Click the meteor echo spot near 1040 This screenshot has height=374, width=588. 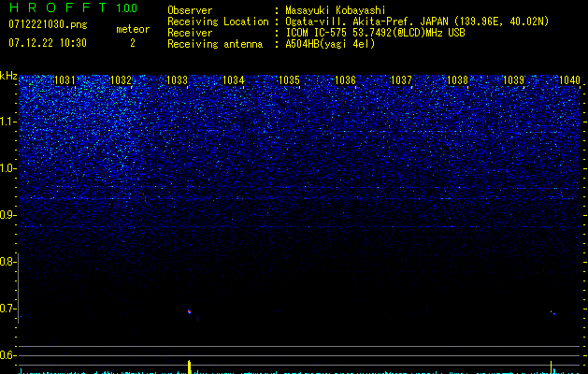[x=552, y=312]
